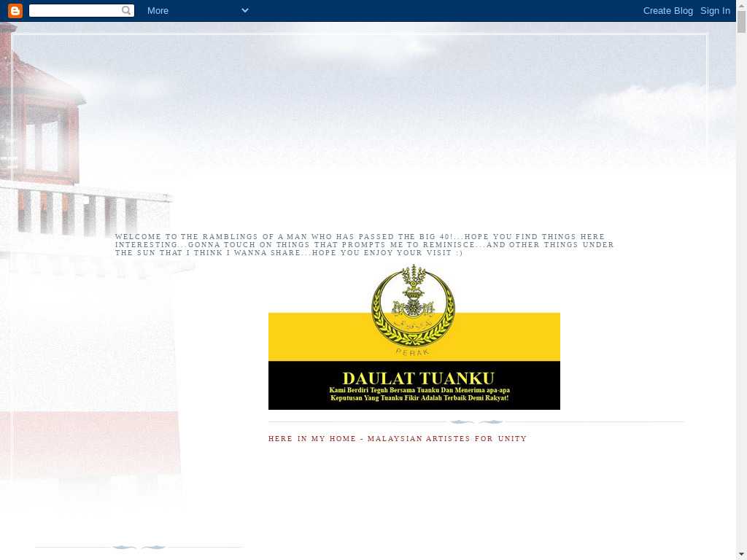This screenshot has width=747, height=560.
Task: Click the scrollbar down arrow
Action: point(741,554)
